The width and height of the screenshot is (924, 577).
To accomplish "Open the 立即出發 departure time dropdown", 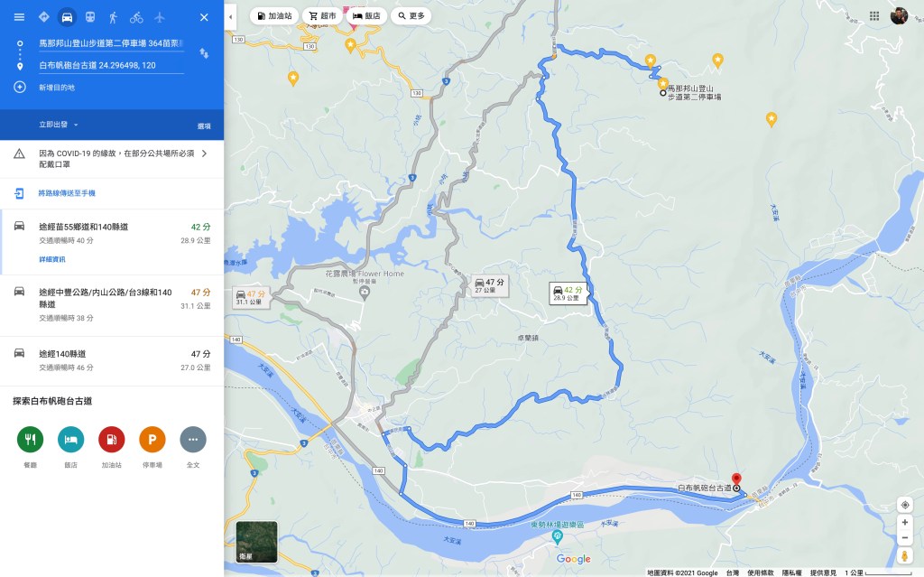I will coord(59,125).
